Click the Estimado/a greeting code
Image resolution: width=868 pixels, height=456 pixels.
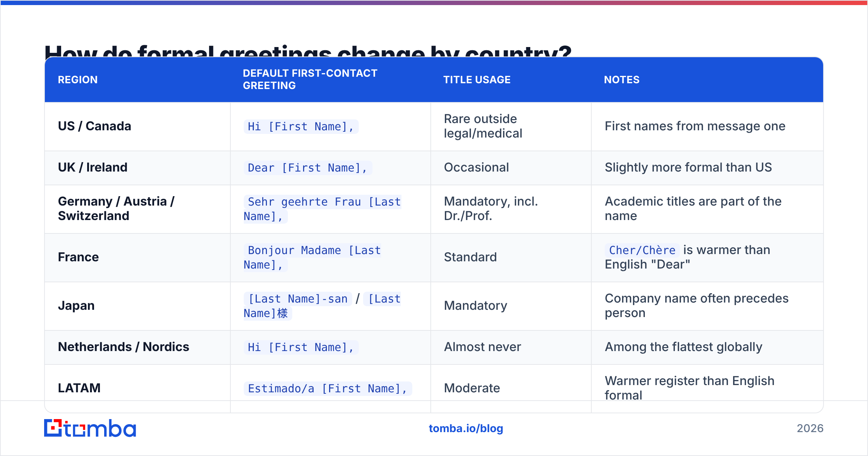(x=328, y=388)
